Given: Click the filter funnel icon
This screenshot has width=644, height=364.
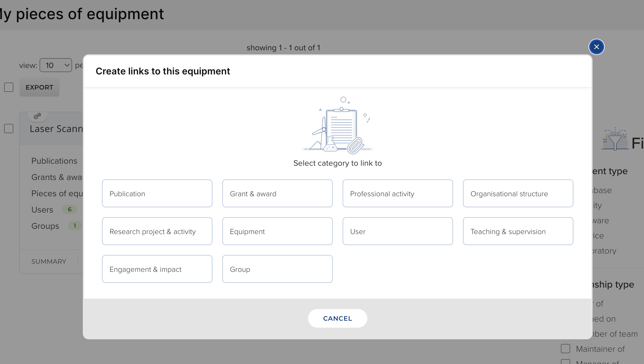Looking at the screenshot, I should click(615, 140).
